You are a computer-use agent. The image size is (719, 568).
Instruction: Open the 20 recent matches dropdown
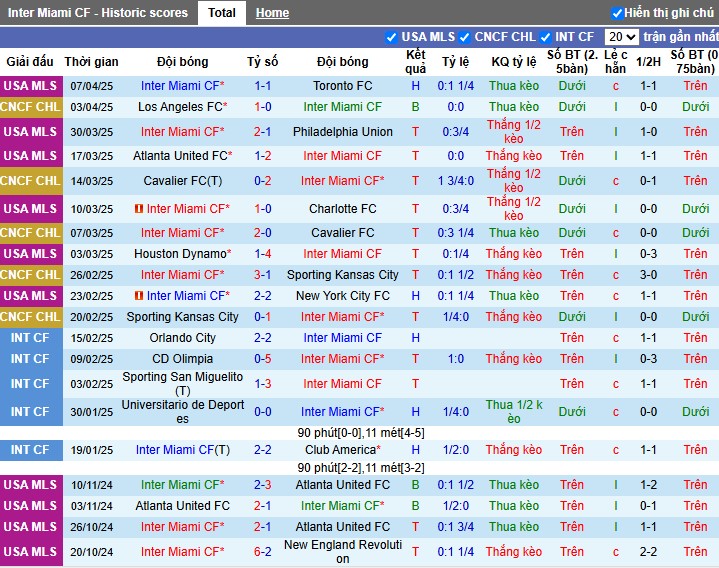point(621,37)
